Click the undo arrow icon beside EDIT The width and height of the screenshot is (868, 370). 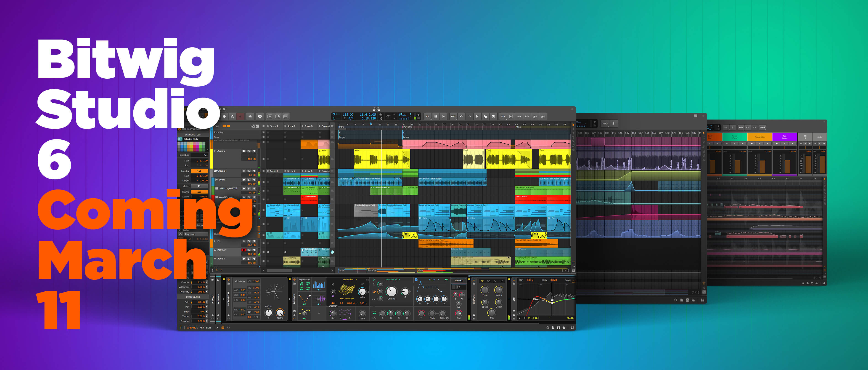point(462,116)
